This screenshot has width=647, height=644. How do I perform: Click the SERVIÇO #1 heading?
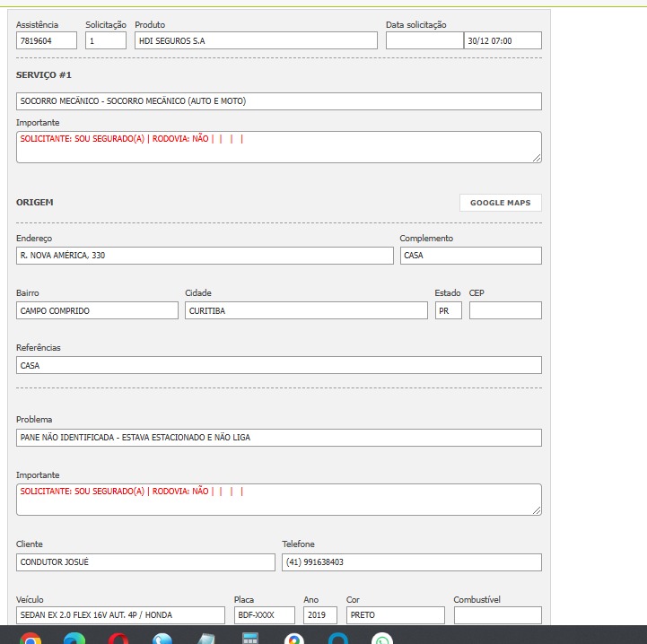point(44,75)
